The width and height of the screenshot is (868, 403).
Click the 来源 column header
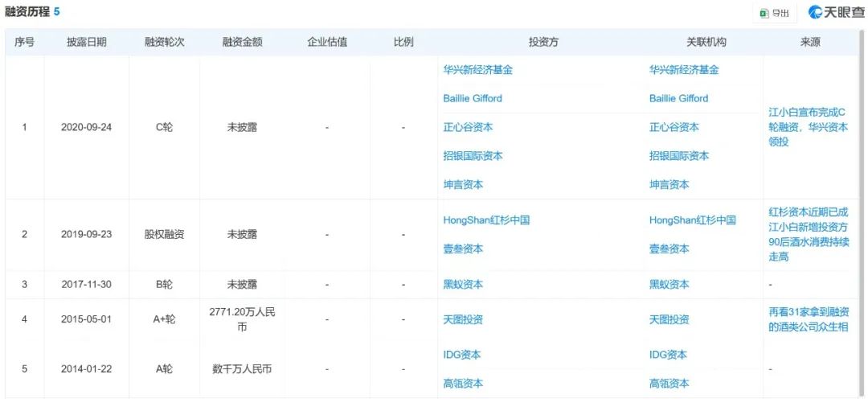point(810,42)
